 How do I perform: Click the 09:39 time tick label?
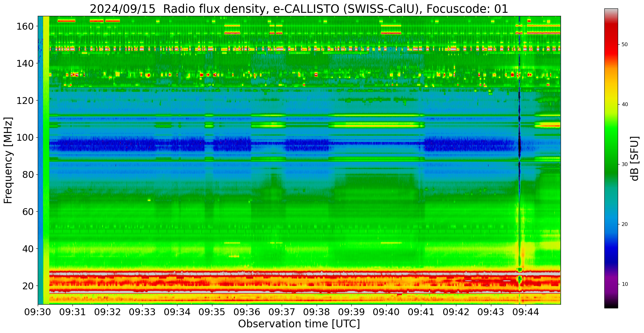point(352,312)
